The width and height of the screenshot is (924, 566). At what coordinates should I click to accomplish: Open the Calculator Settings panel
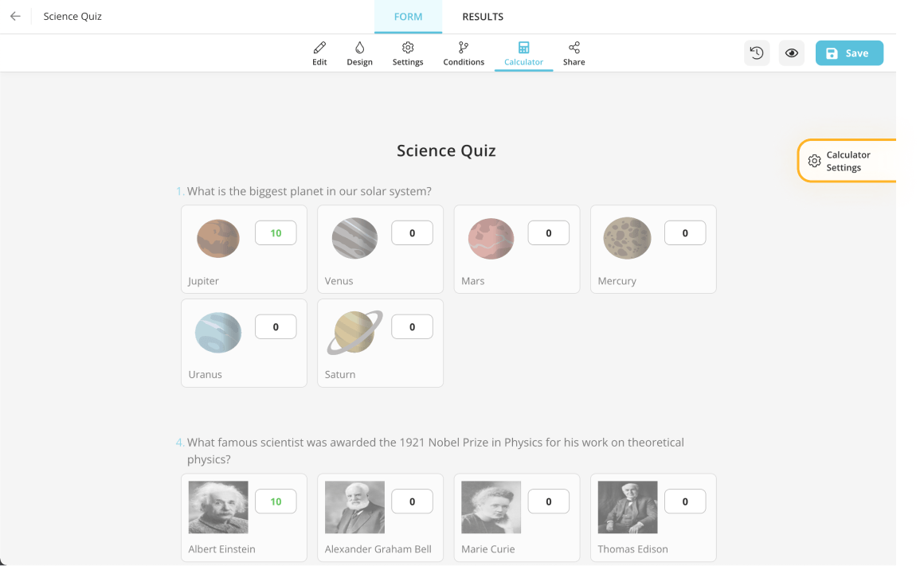[x=848, y=161]
